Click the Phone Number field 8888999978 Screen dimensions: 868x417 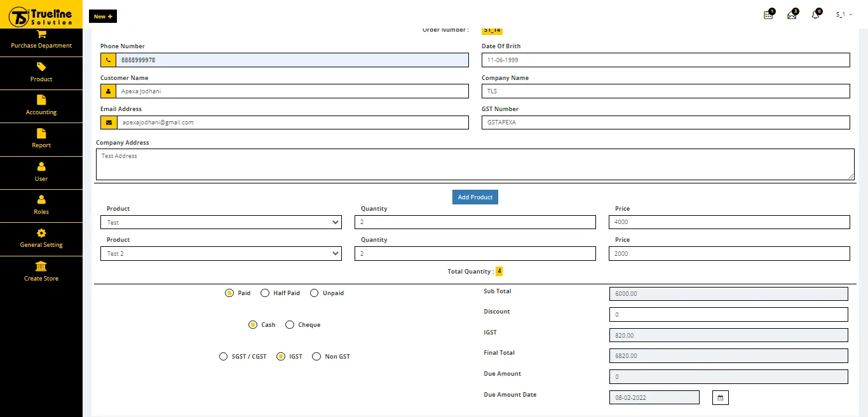tap(292, 60)
